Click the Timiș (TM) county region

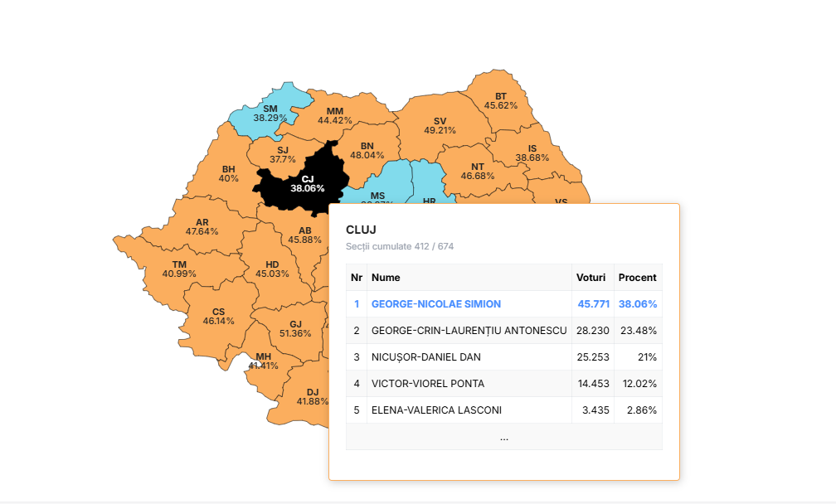point(179,269)
